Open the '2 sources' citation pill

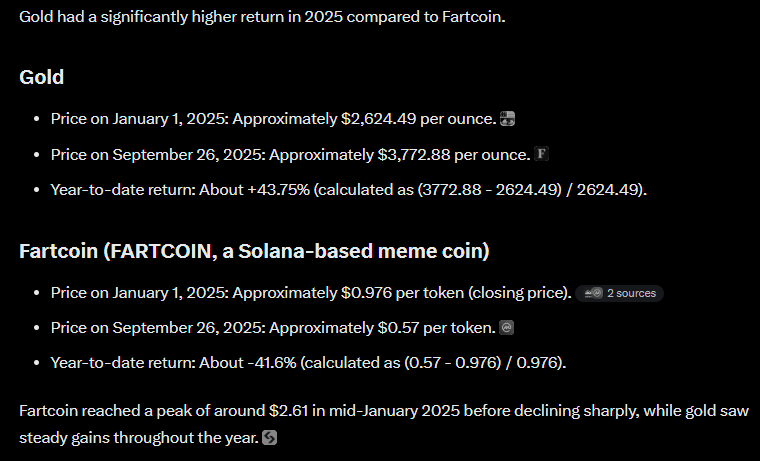tap(619, 293)
